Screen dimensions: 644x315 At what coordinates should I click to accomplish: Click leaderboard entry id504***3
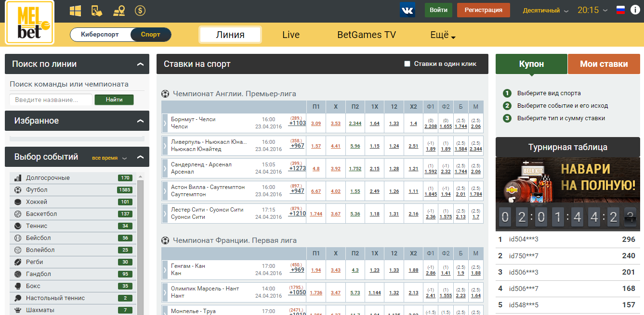click(568, 239)
